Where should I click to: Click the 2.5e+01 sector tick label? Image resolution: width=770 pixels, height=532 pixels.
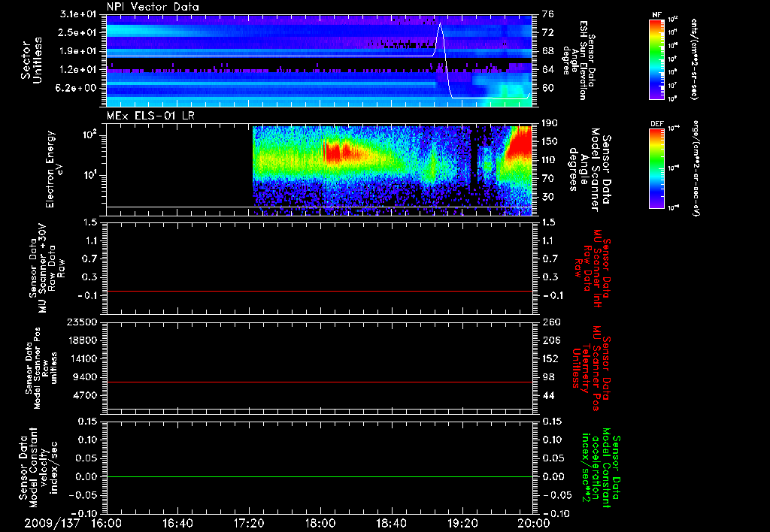pyautogui.click(x=78, y=32)
